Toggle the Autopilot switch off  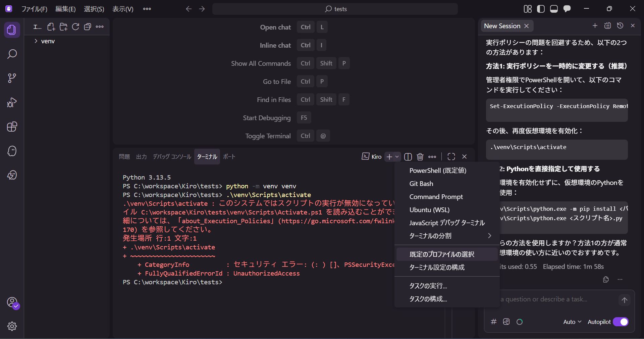[x=621, y=322]
